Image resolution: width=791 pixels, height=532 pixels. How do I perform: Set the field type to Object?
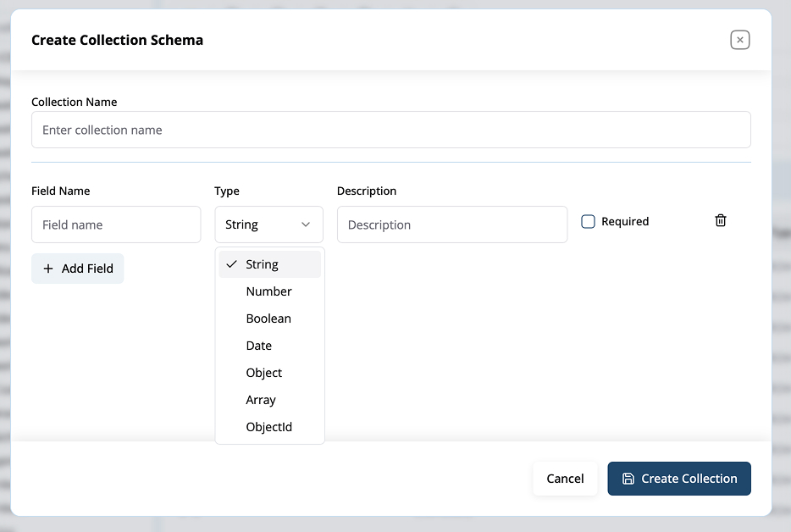coord(264,373)
